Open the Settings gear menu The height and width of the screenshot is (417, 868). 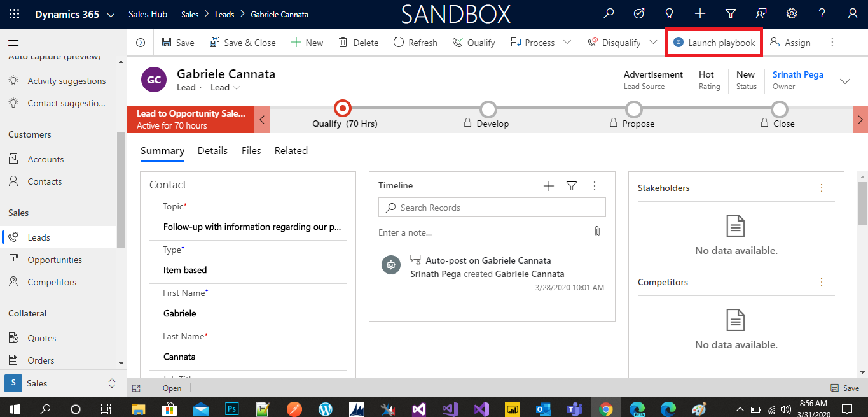(x=791, y=13)
